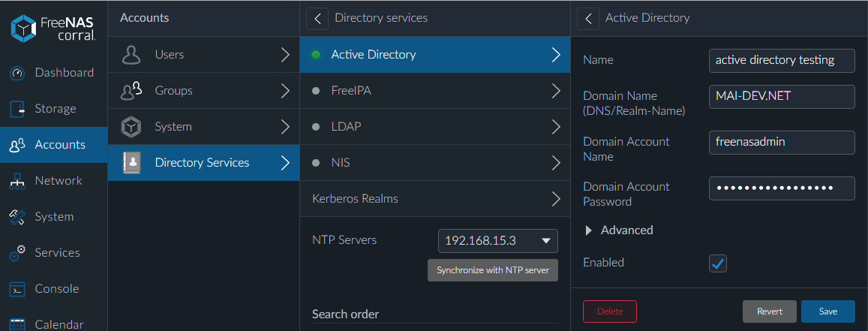Screen dimensions: 868x331
Task: Expand Users with its chevron
Action: tap(285, 55)
